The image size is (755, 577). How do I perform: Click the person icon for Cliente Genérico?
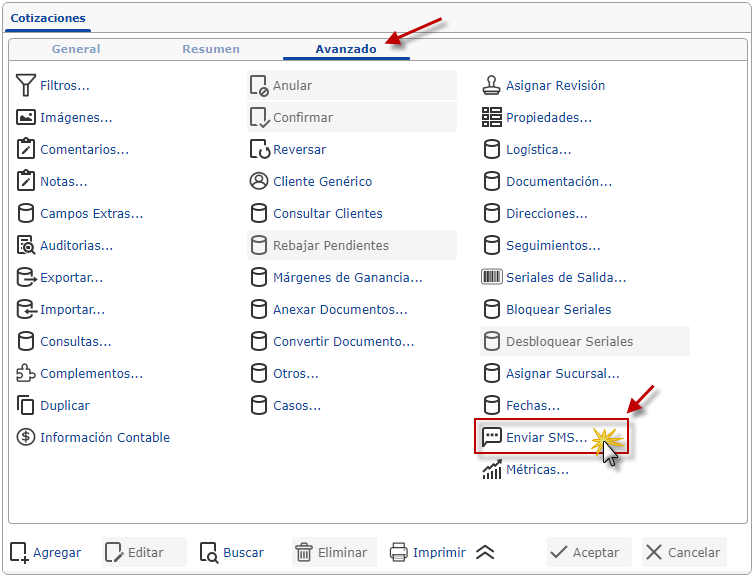tap(259, 181)
